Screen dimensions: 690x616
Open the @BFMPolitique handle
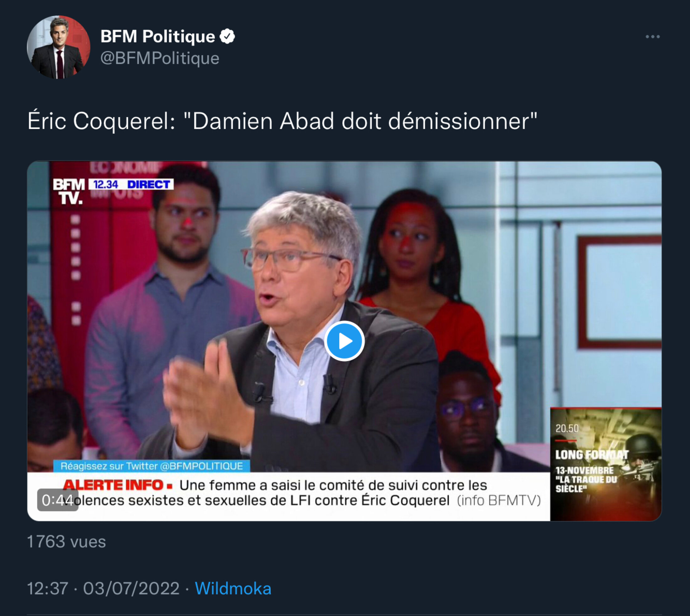160,58
